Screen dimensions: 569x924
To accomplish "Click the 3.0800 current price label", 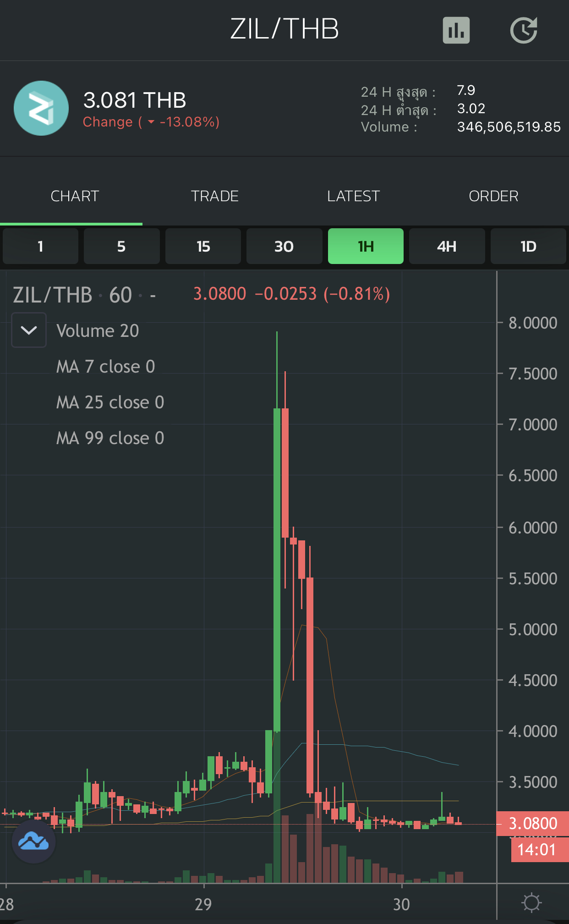I will [533, 824].
